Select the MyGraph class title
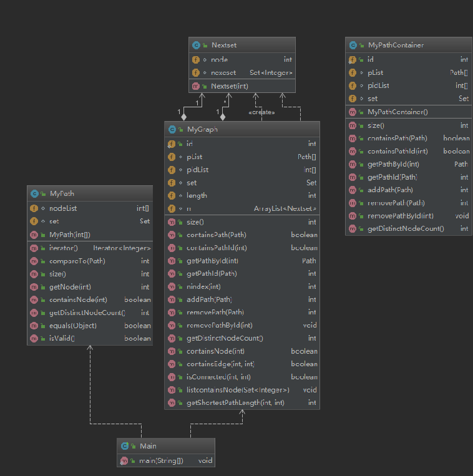The image size is (473, 476). click(202, 129)
